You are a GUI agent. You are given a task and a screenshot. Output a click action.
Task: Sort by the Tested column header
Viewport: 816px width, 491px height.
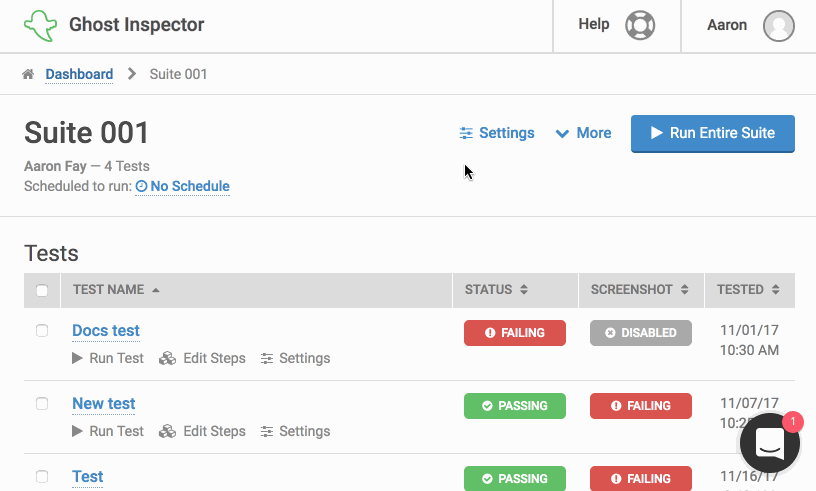coord(748,289)
